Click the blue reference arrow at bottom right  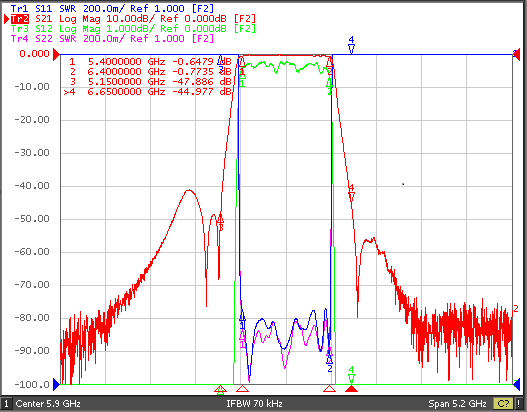click(516, 384)
